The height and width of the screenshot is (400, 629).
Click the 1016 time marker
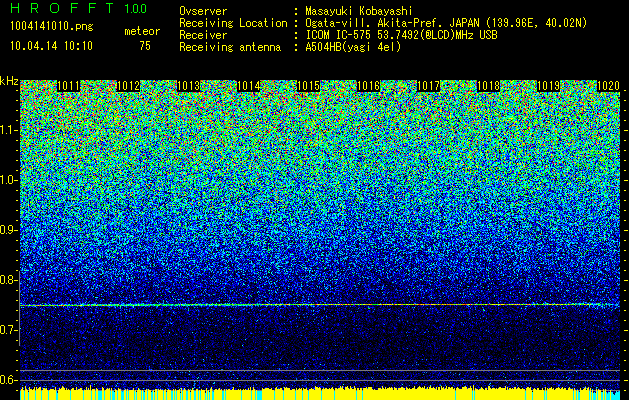click(369, 86)
